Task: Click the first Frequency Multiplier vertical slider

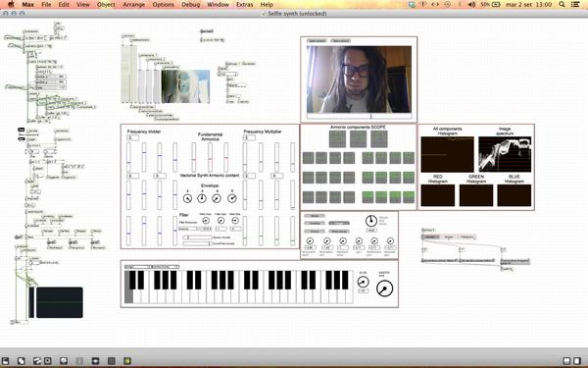Action: pyautogui.click(x=245, y=157)
